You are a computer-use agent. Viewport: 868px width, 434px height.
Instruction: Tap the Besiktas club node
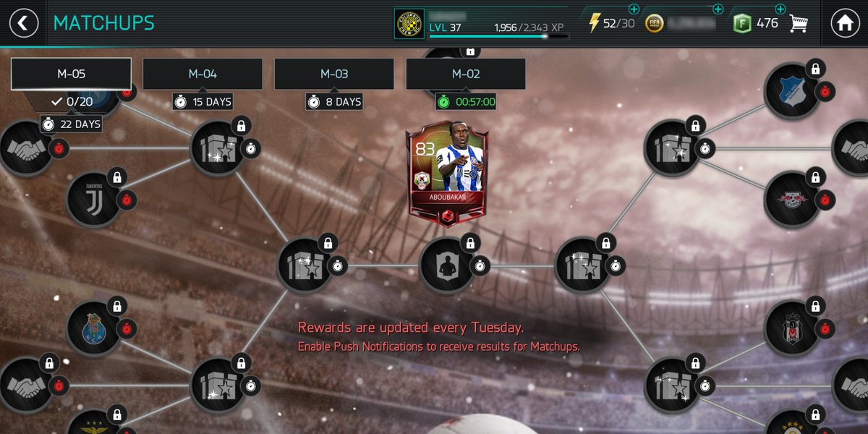(x=792, y=327)
